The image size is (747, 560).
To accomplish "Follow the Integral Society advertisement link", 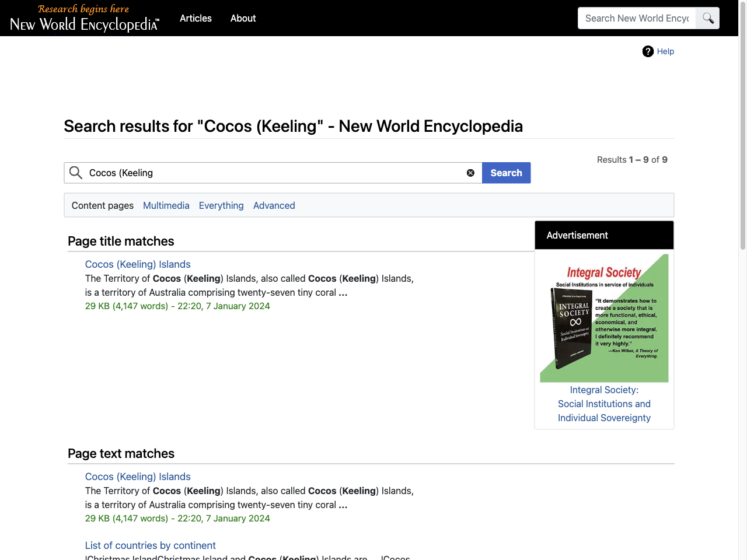I will tap(604, 404).
